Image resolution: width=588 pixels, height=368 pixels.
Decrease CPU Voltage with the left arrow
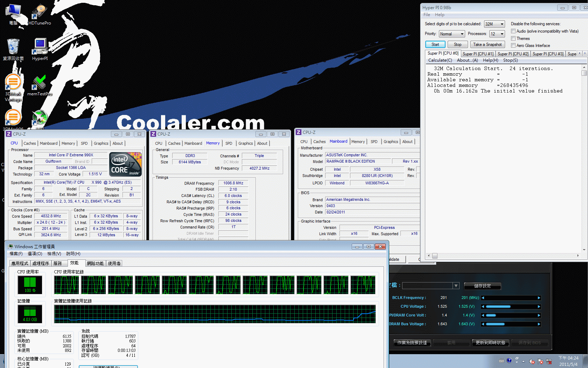coord(483,307)
